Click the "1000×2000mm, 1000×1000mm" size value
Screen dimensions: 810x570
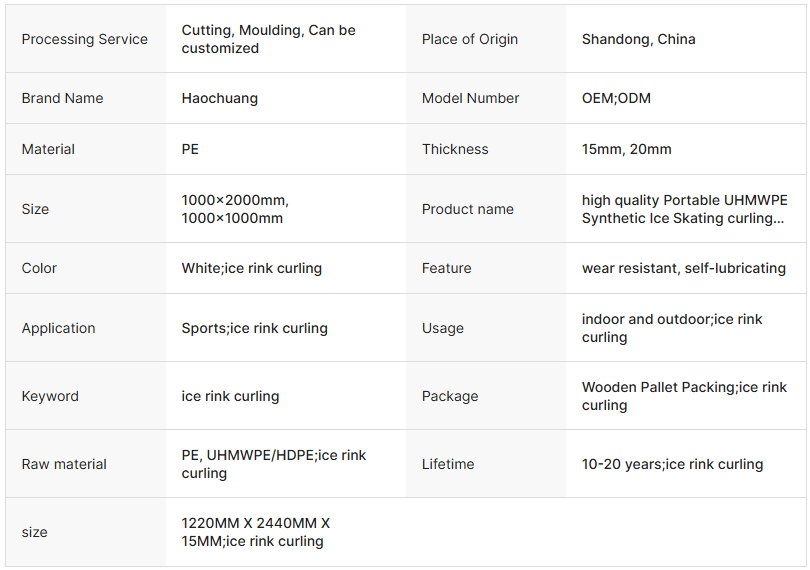[x=235, y=209]
